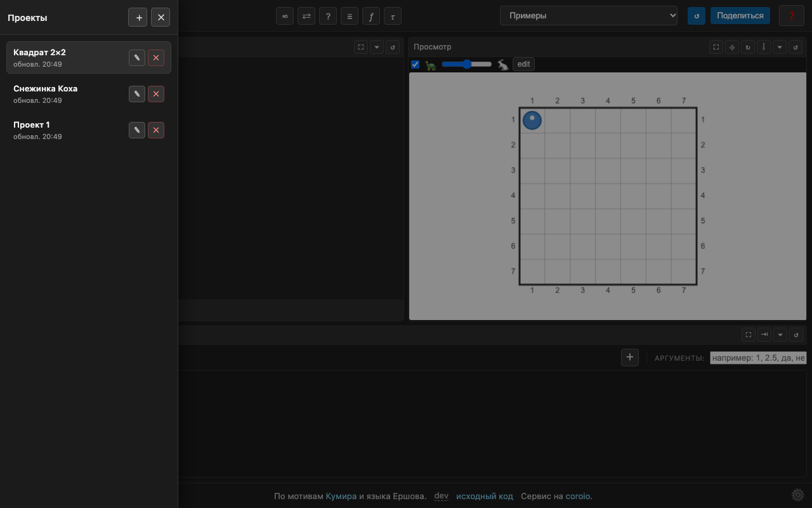This screenshot has height=508, width=812.
Task: Click the blue reset button beside Поделиться
Action: pyautogui.click(x=697, y=16)
